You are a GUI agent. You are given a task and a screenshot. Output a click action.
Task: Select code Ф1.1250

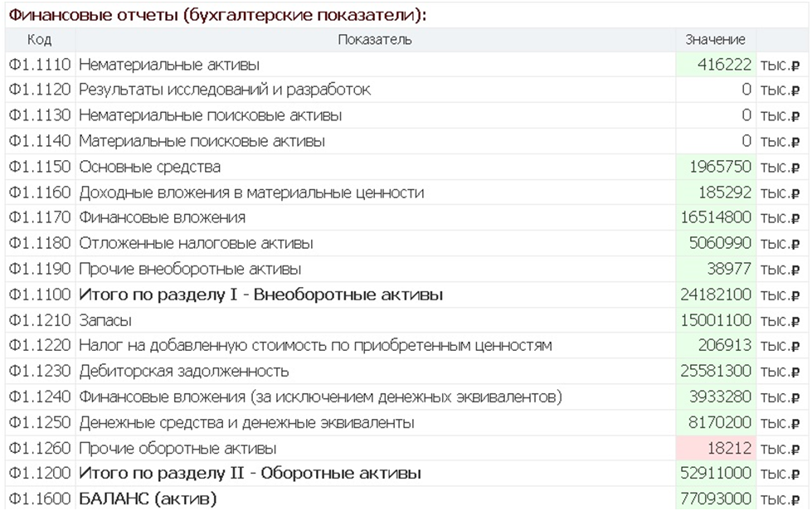click(x=40, y=423)
